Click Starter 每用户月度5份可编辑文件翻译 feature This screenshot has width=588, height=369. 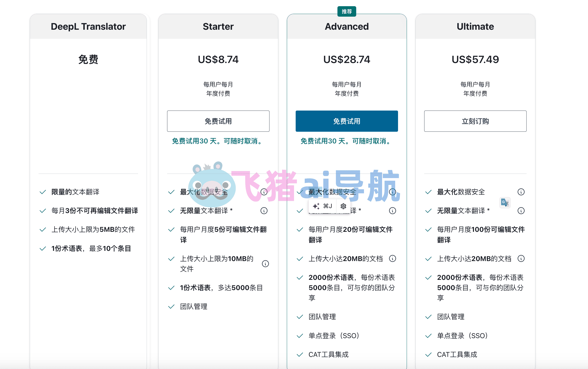(223, 235)
